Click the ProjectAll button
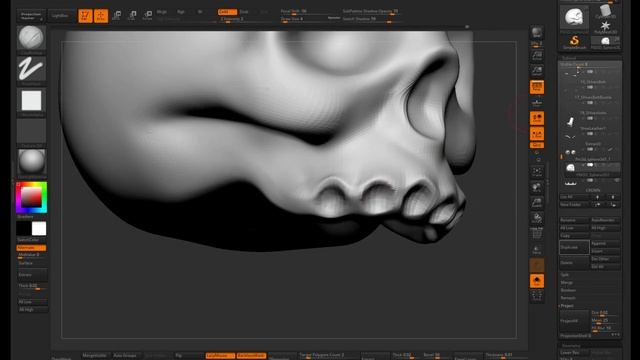Image resolution: width=640 pixels, height=360 pixels. tap(574, 321)
